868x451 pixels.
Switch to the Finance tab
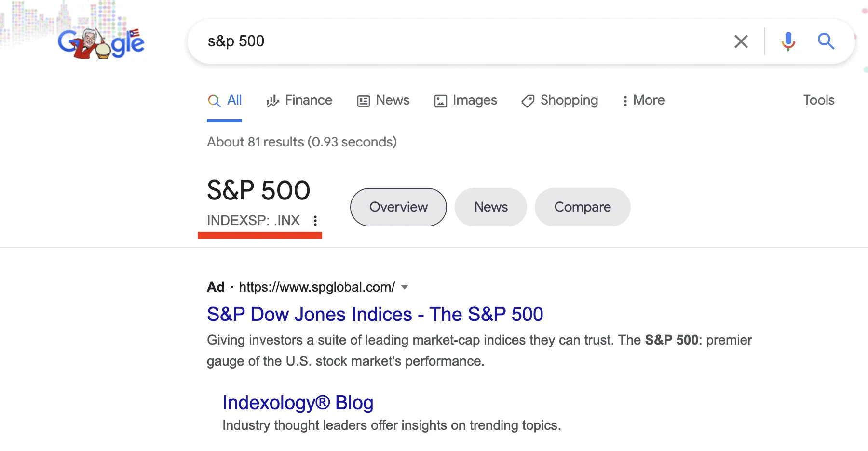pyautogui.click(x=299, y=100)
